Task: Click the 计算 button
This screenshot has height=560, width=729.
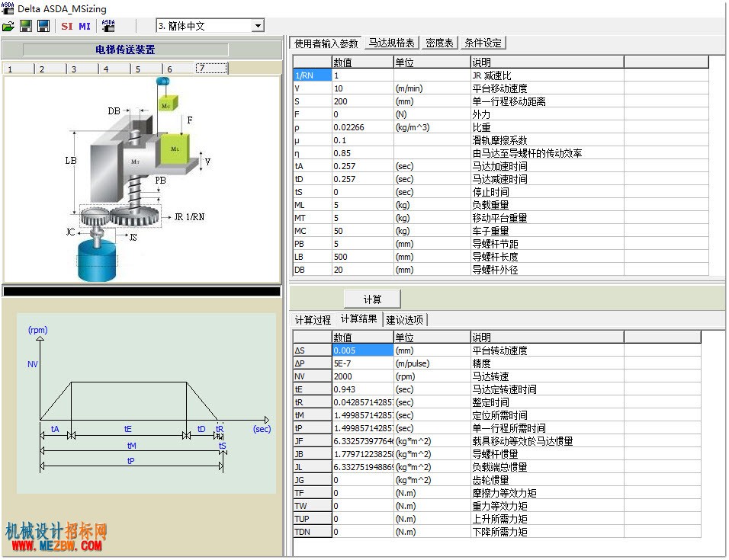Action: 372,299
